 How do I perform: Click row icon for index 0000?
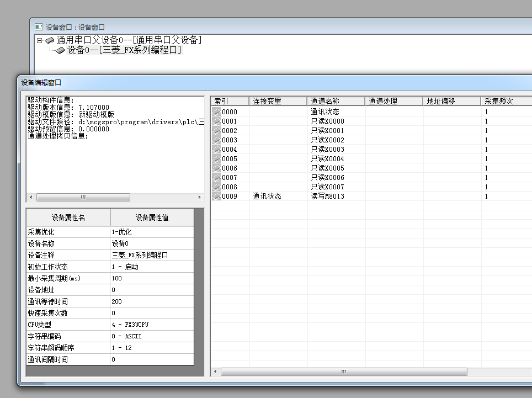point(216,112)
